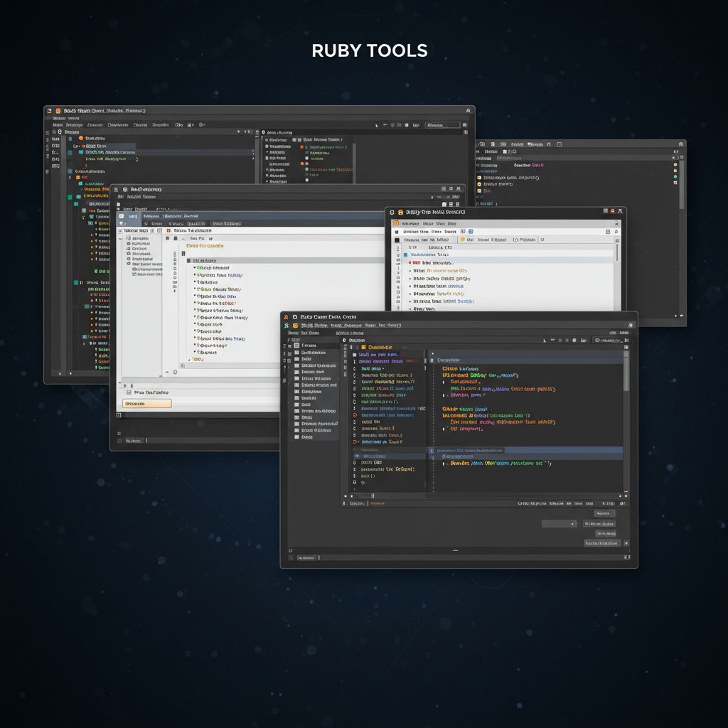728x728 pixels.
Task: Select the gray highlighted header row in the large white editor window
Action: [x=284, y=260]
